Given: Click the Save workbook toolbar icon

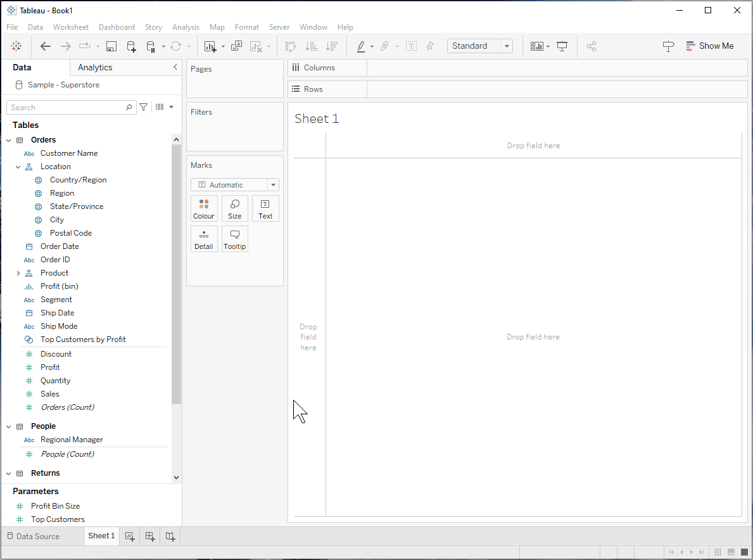Looking at the screenshot, I should click(111, 46).
